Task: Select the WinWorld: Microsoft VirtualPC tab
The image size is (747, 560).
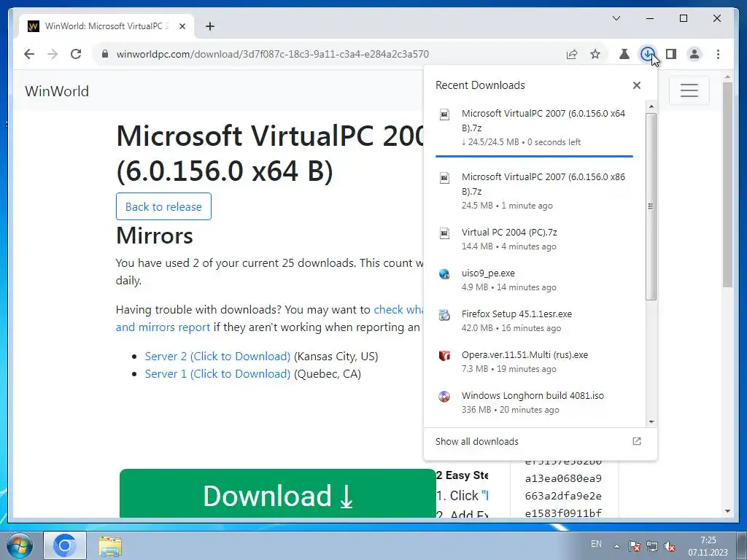Action: 107,26
